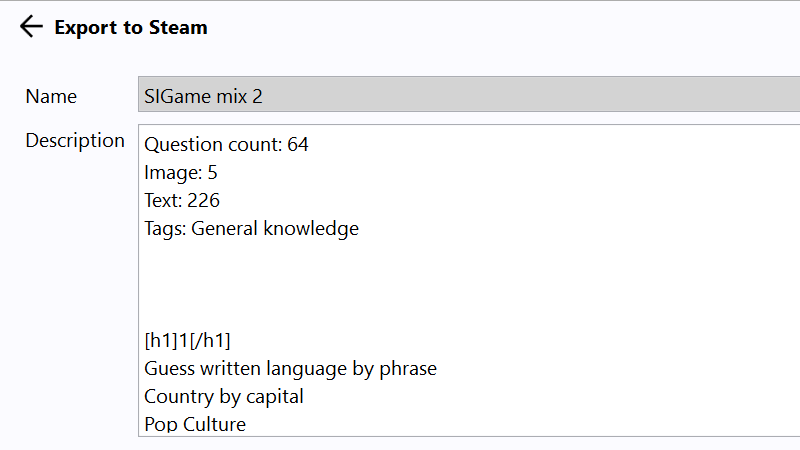Click the word knowledge in the Tags line
The width and height of the screenshot is (800, 450).
(x=311, y=229)
